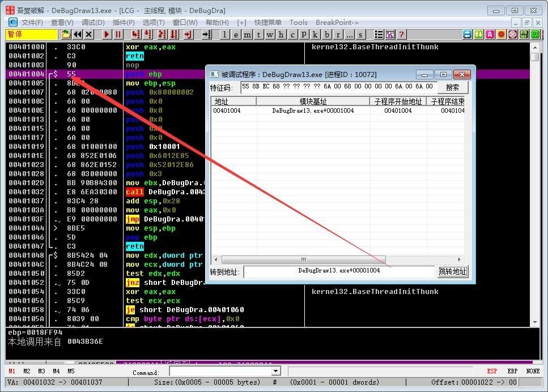Open the Command dropdown arrow
The height and width of the screenshot is (392, 548).
(x=276, y=371)
